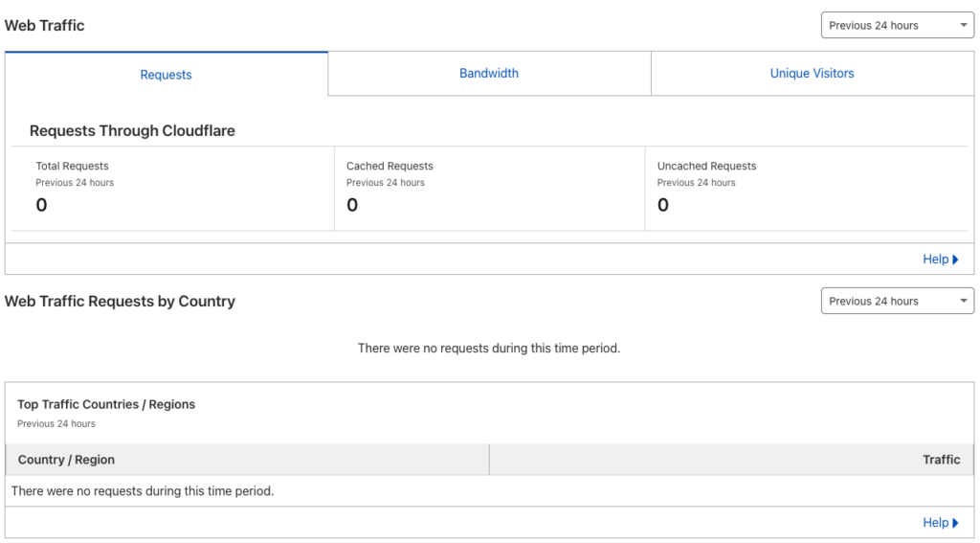The height and width of the screenshot is (543, 980).
Task: Select the Uncached Requests stat card
Action: coord(806,189)
